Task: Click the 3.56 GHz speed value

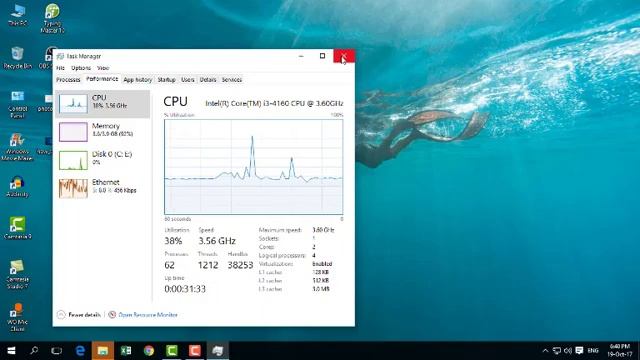Action: point(217,241)
